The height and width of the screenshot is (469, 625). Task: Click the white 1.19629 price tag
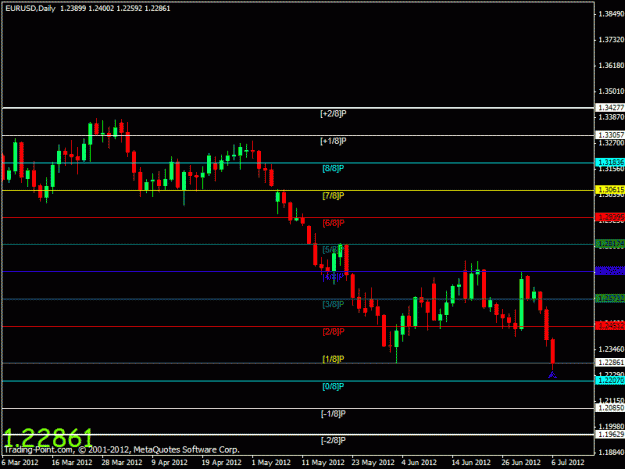pyautogui.click(x=610, y=434)
